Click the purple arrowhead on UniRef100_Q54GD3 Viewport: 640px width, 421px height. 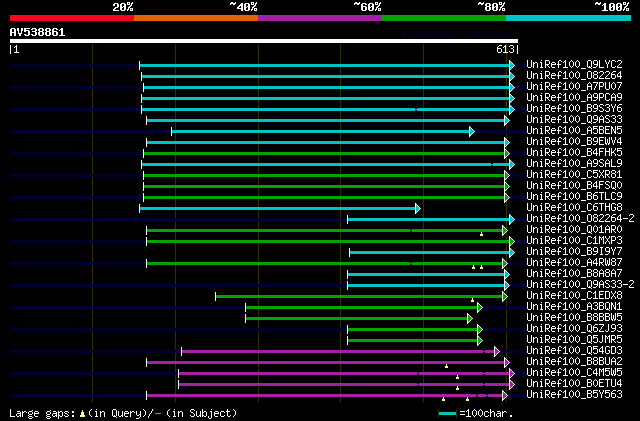[497, 352]
